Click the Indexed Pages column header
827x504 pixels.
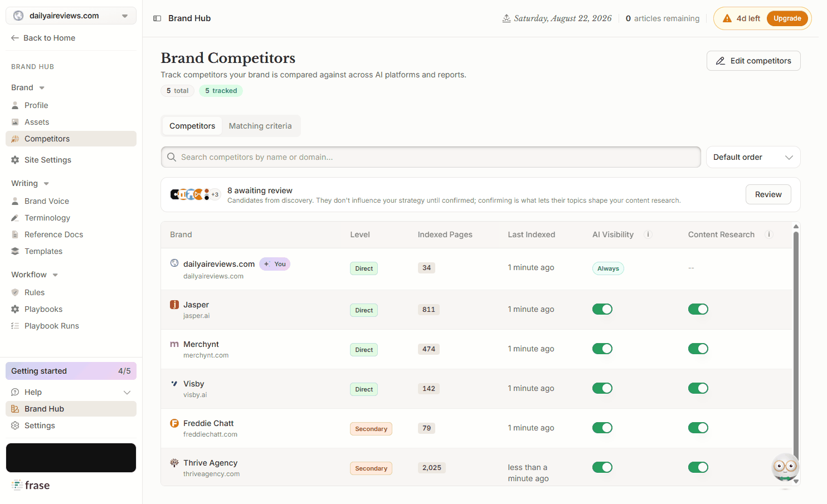(x=445, y=234)
